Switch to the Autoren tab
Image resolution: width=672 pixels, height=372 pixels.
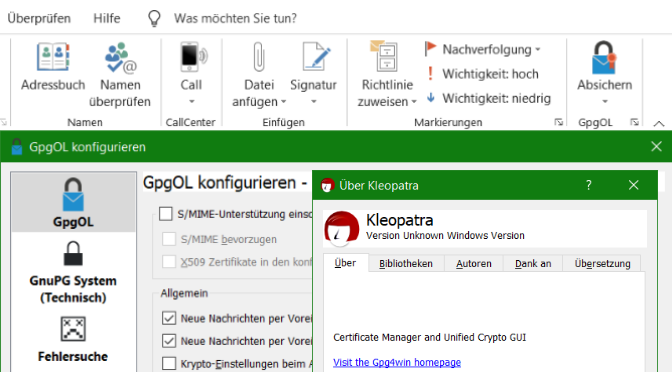pyautogui.click(x=474, y=264)
